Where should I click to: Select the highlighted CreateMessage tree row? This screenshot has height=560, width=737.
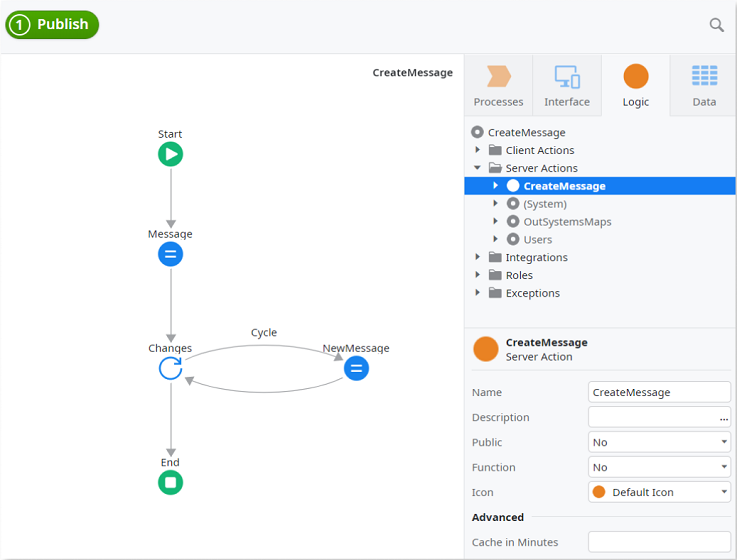(600, 186)
